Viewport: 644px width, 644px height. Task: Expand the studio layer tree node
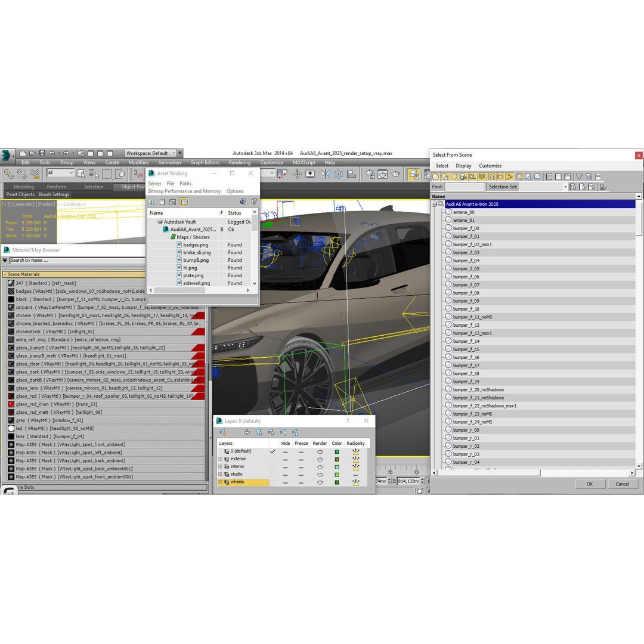click(x=221, y=475)
